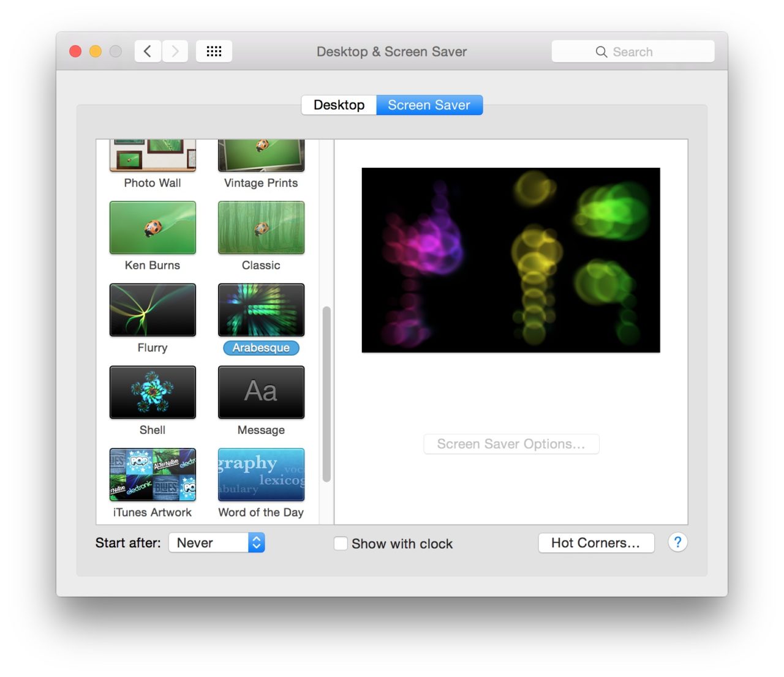The height and width of the screenshot is (677, 784).
Task: Close the window with red button
Action: click(x=75, y=51)
